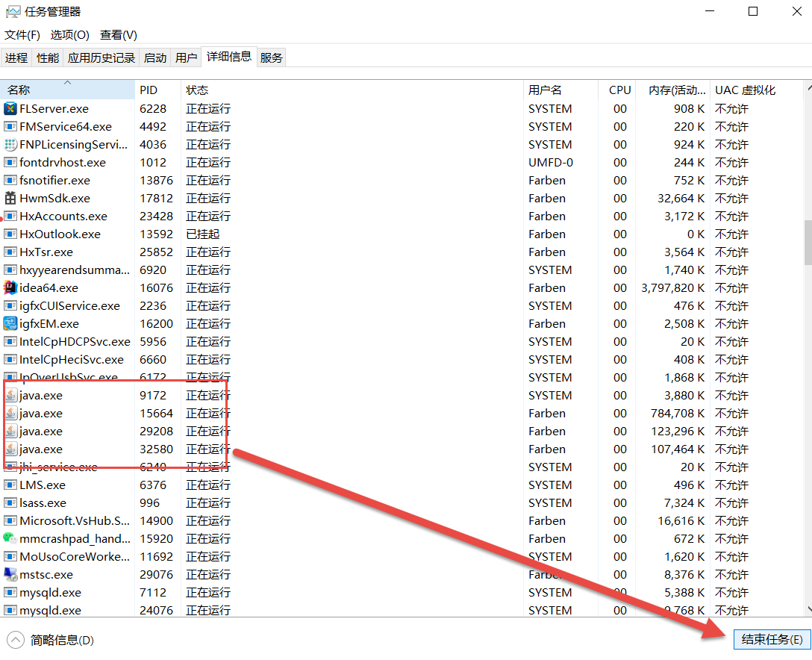Click the 简略信息(D) label
Viewport: 812px width, 660px height.
[x=62, y=641]
